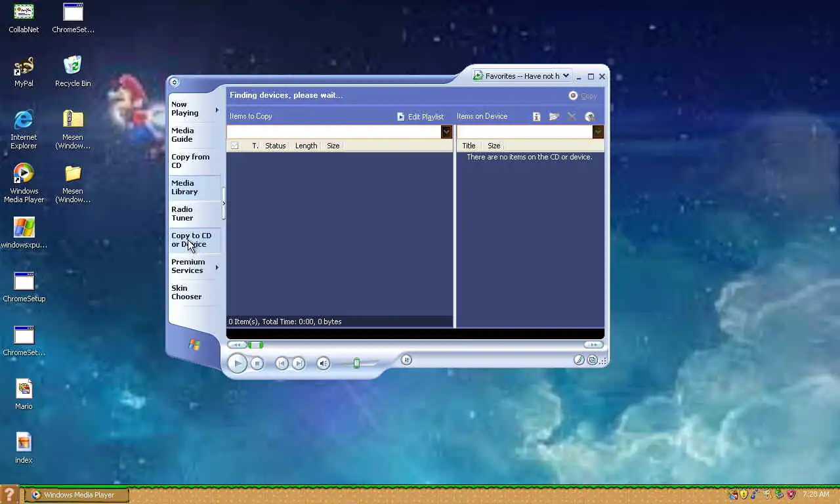Toggle the select-all checkbox in column header
The image size is (840, 504).
[234, 146]
